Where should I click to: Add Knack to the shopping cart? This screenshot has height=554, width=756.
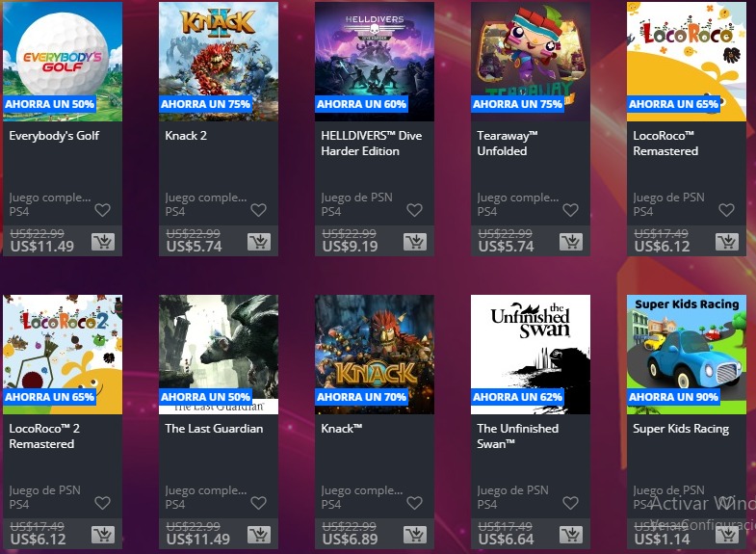pyautogui.click(x=415, y=534)
